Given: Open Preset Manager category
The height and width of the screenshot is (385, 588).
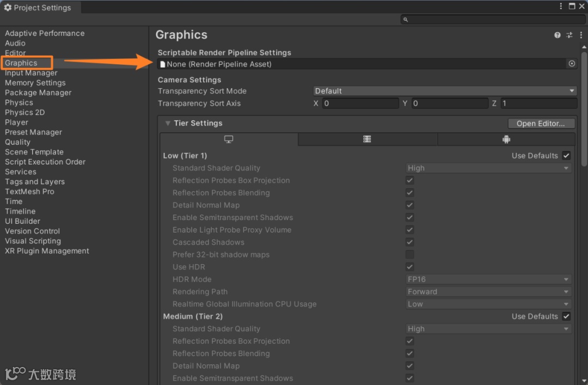Looking at the screenshot, I should pos(33,132).
